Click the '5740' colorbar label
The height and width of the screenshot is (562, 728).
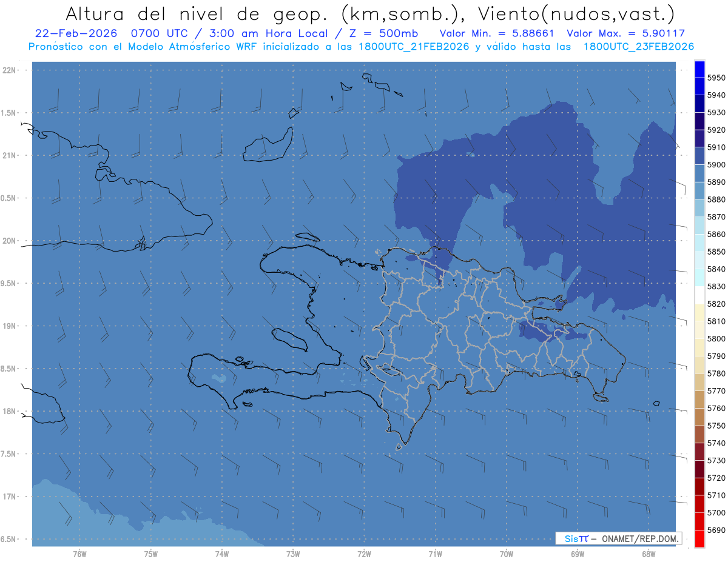click(x=716, y=443)
